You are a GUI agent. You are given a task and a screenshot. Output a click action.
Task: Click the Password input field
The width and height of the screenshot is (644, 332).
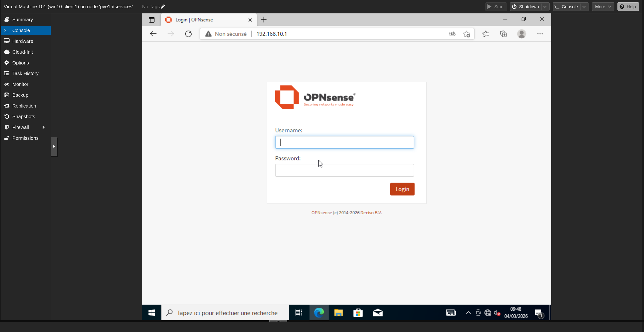(344, 170)
